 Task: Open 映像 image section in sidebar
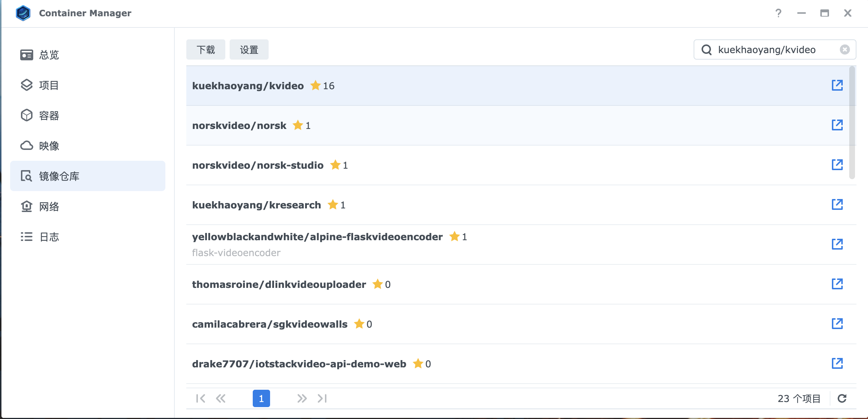click(x=49, y=146)
